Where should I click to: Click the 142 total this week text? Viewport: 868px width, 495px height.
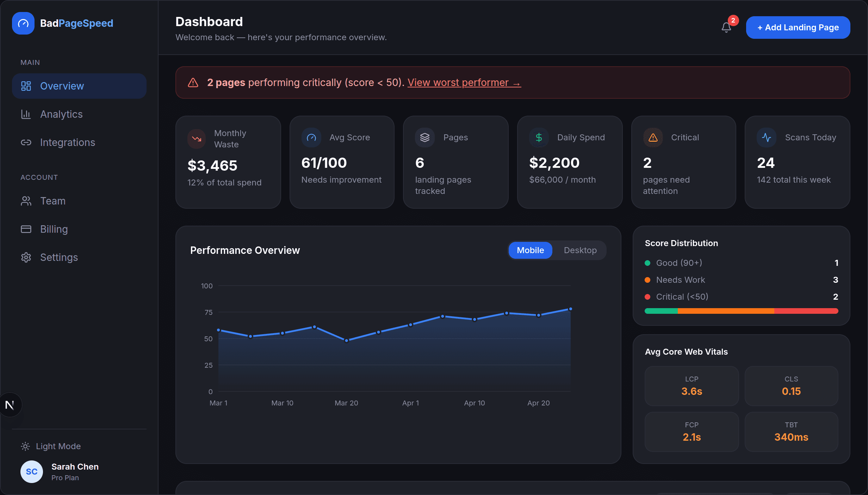tap(794, 180)
